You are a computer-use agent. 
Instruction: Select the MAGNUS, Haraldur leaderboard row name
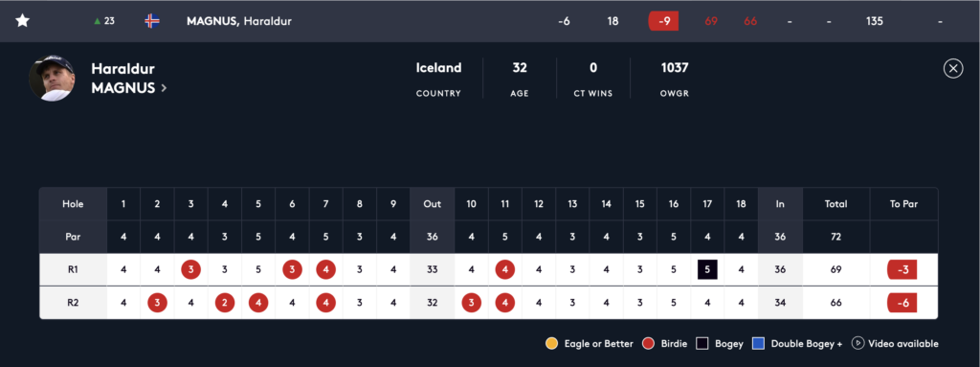238,21
